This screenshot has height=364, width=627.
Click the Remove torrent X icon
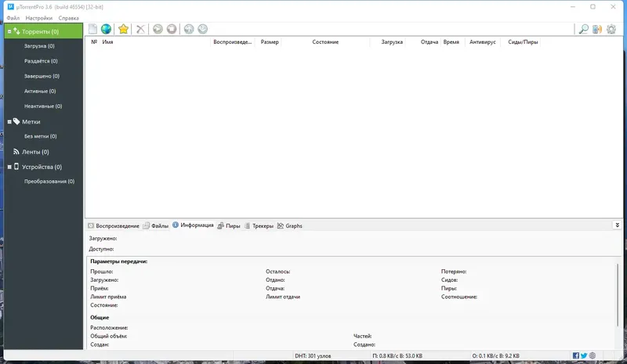click(x=141, y=29)
